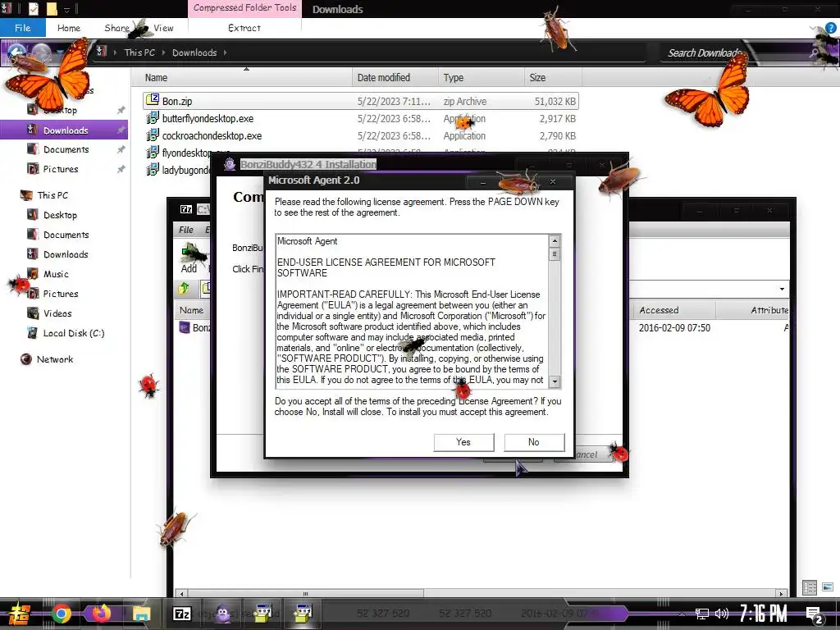Open Documents under This PC
This screenshot has height=630, width=840.
click(x=66, y=235)
